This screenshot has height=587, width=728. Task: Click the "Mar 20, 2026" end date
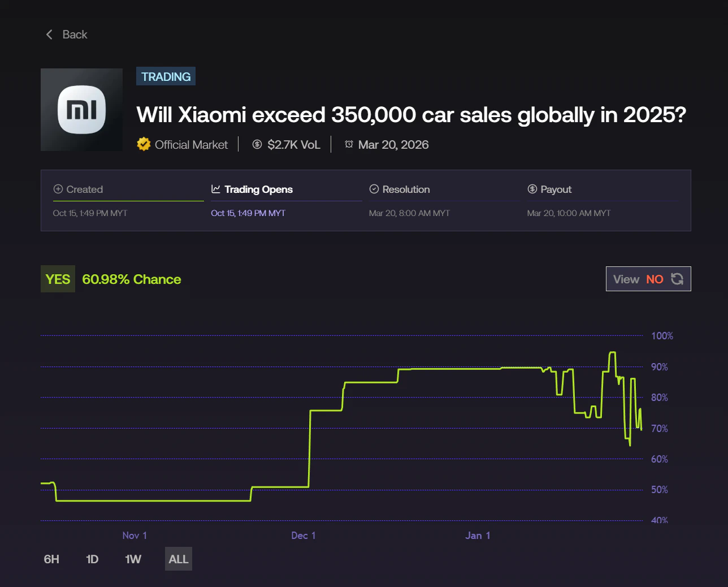click(393, 145)
